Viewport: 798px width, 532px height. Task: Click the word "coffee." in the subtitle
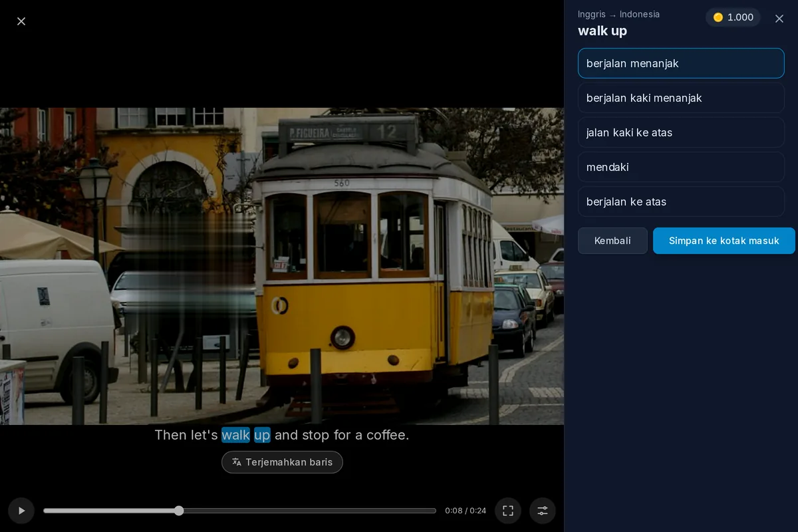[x=388, y=435]
